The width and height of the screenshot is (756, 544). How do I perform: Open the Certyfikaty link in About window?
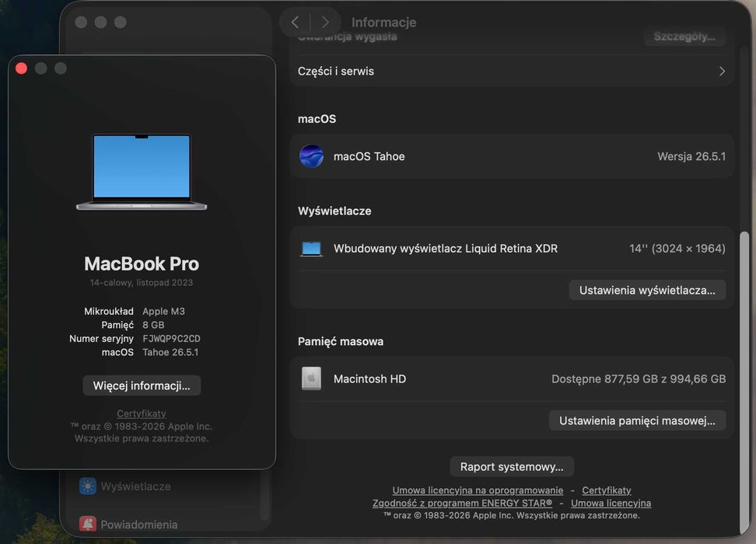click(142, 413)
